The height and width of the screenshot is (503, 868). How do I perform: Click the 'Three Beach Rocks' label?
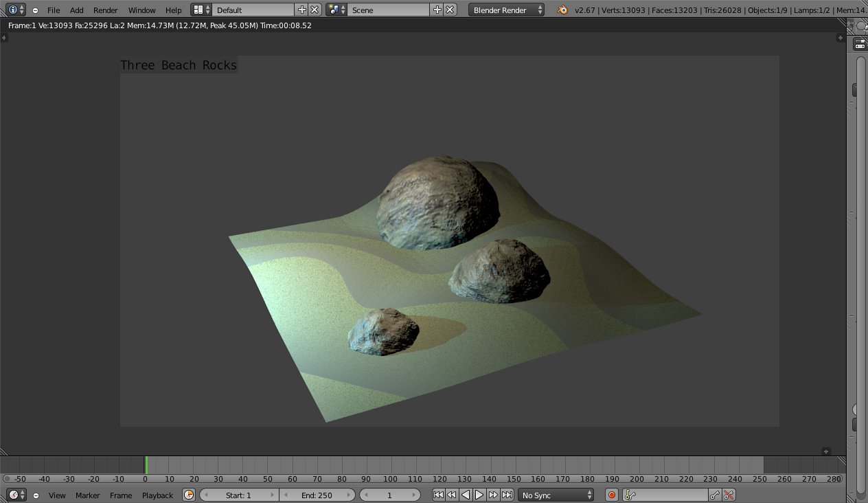(x=179, y=65)
